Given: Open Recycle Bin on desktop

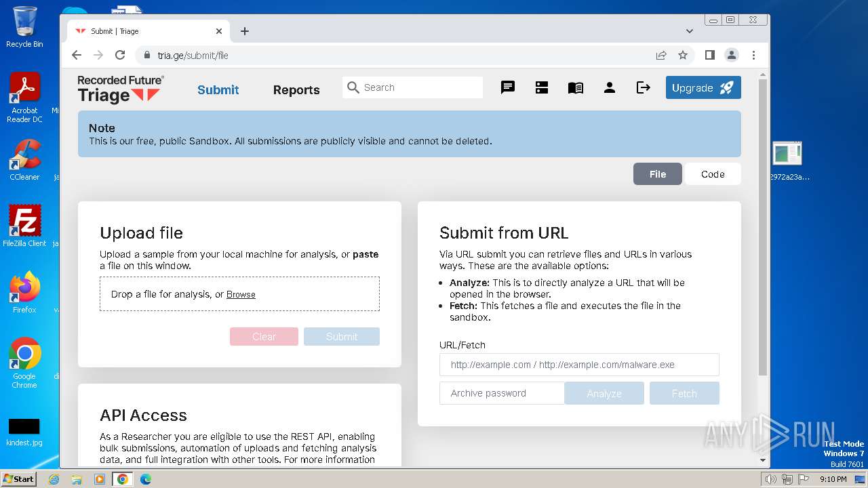Looking at the screenshot, I should click(x=24, y=27).
